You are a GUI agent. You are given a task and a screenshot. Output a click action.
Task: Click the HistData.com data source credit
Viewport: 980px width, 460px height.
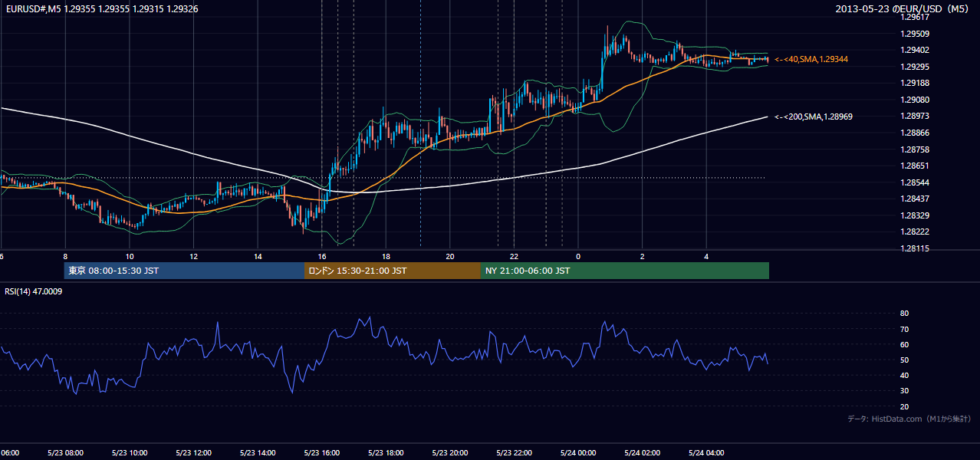[x=909, y=419]
